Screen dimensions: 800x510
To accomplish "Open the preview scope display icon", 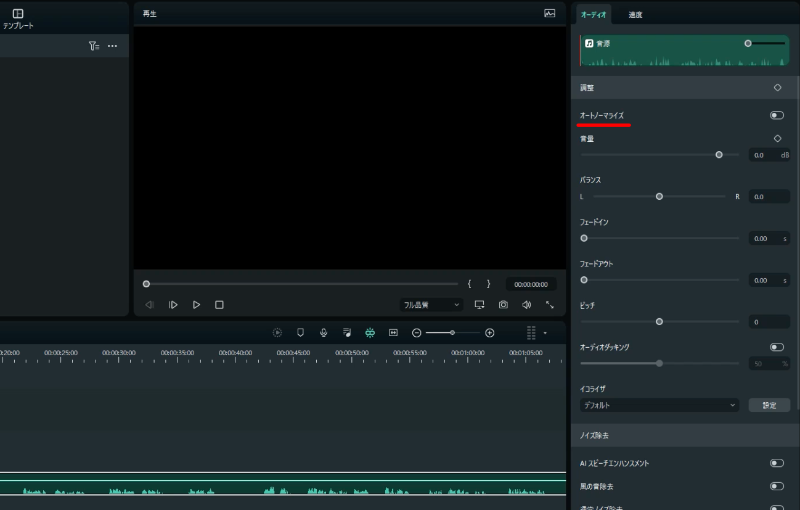I will coord(549,13).
